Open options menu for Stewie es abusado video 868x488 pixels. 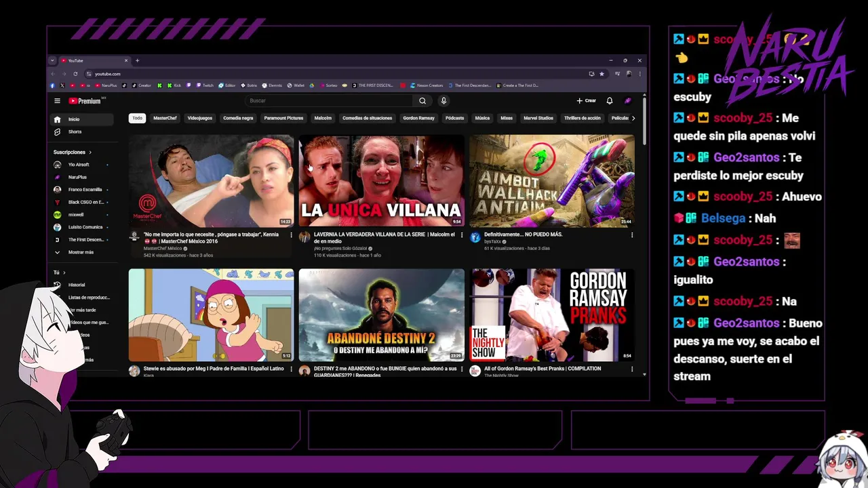[x=292, y=369]
